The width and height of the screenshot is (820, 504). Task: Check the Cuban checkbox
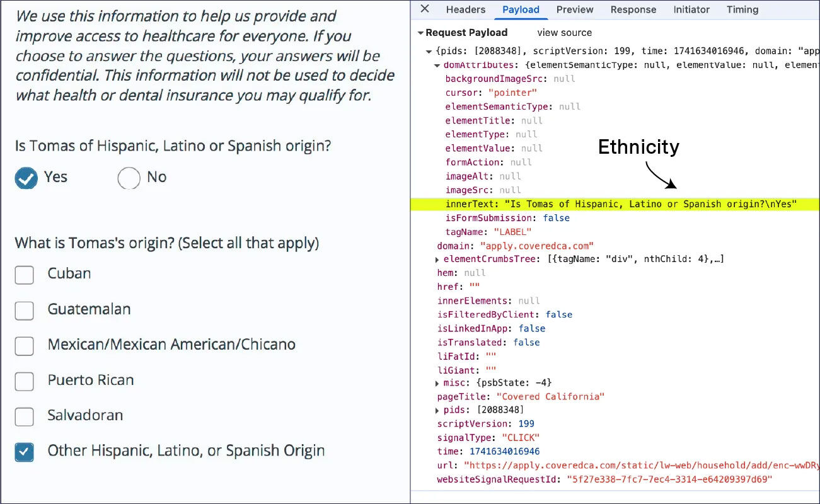pos(24,275)
